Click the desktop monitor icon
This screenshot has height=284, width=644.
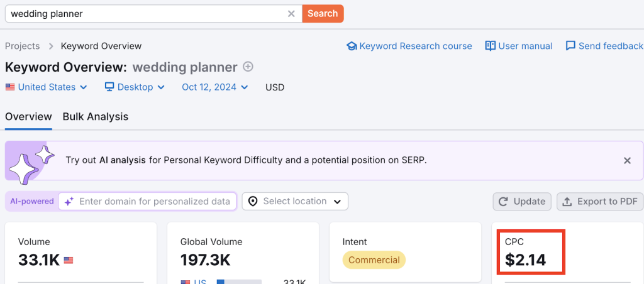tap(109, 87)
